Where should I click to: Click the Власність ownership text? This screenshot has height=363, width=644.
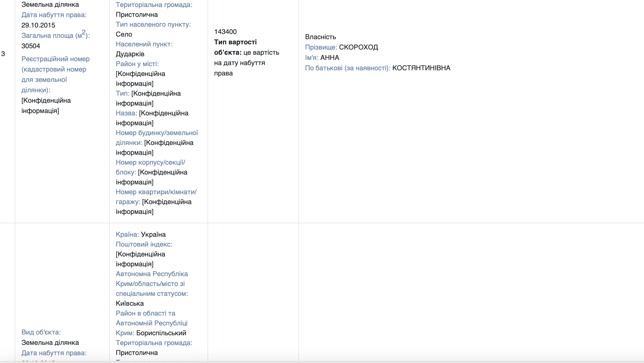pos(320,37)
